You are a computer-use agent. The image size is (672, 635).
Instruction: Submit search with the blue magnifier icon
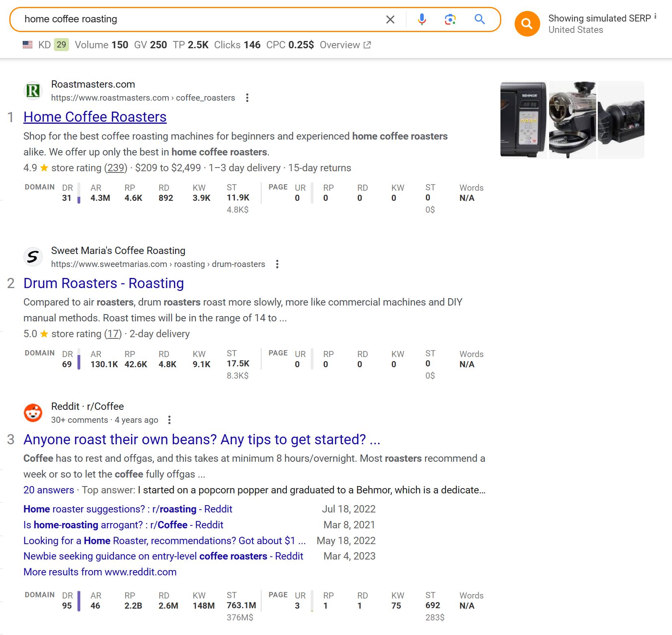[x=479, y=19]
